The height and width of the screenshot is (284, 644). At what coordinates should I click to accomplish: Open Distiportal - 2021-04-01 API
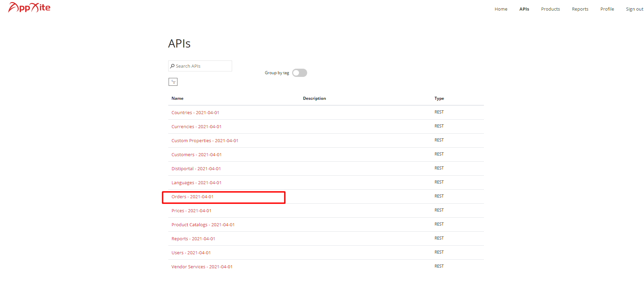196,168
